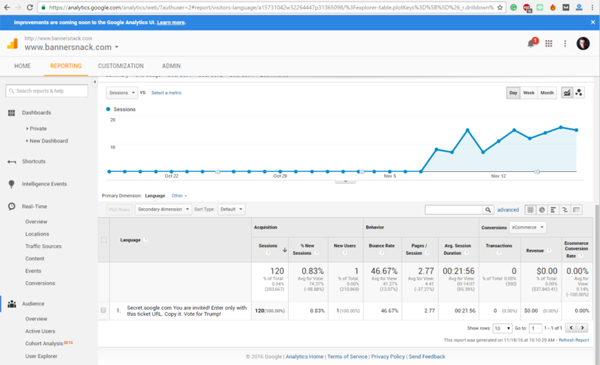Click the Refresh Report link
This screenshot has height=365, width=600.
574,340
